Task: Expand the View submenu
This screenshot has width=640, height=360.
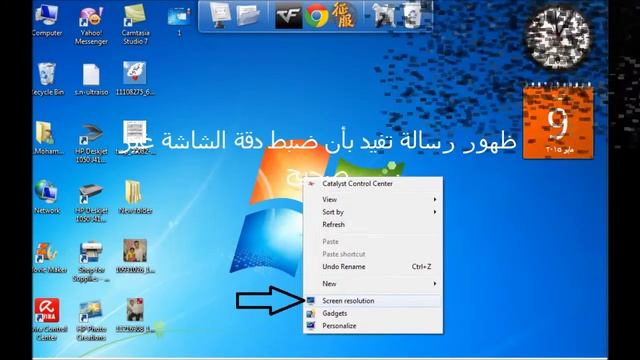Action: point(373,199)
